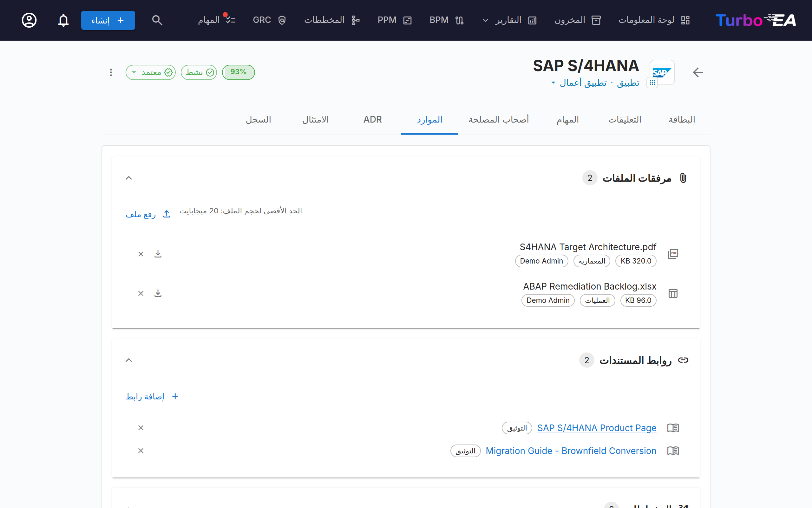
Task: Switch to the الامتثال tab
Action: point(315,120)
